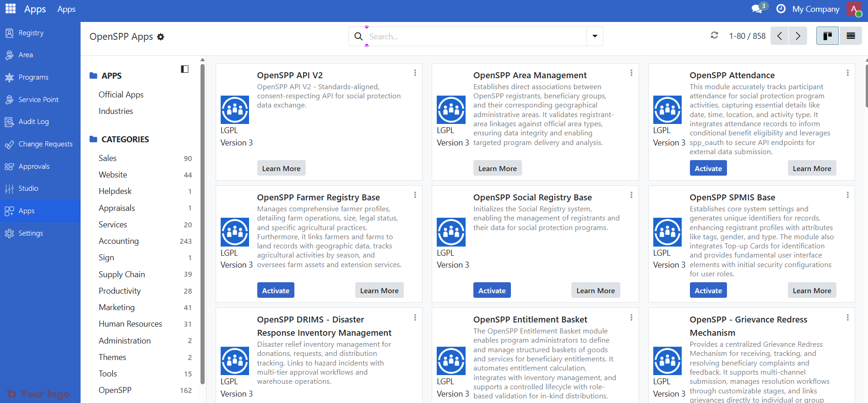Open the Change Requests sidebar menu

[x=40, y=144]
